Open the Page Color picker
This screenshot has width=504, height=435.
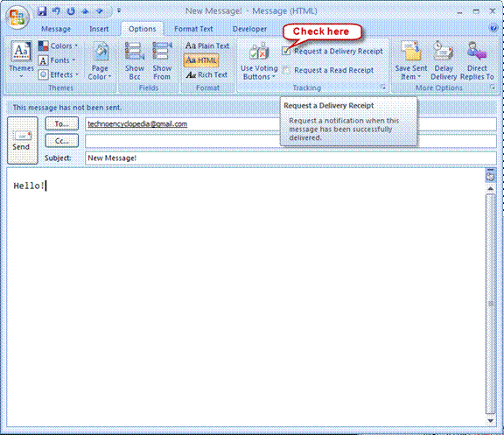[100, 61]
